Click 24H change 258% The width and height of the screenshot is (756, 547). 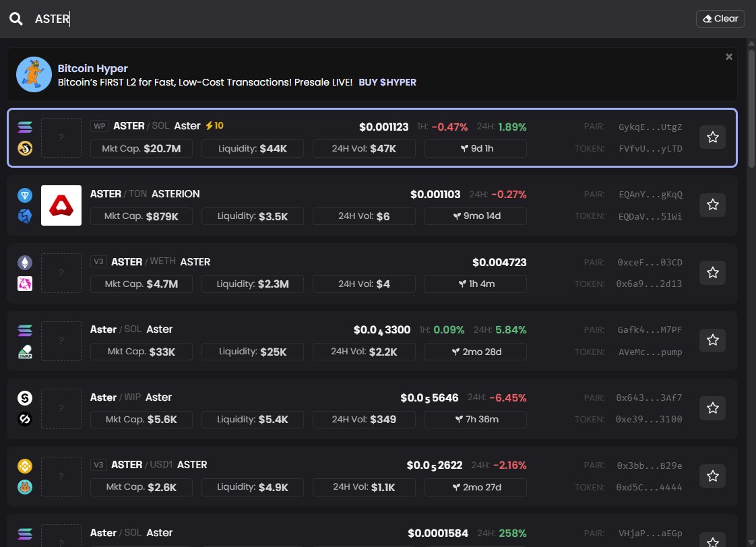[x=513, y=533]
